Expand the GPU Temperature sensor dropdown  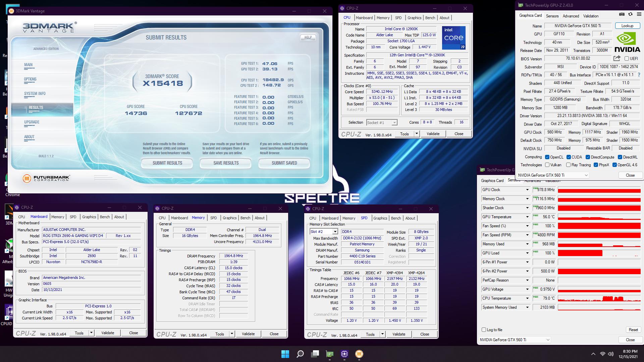pos(527,217)
